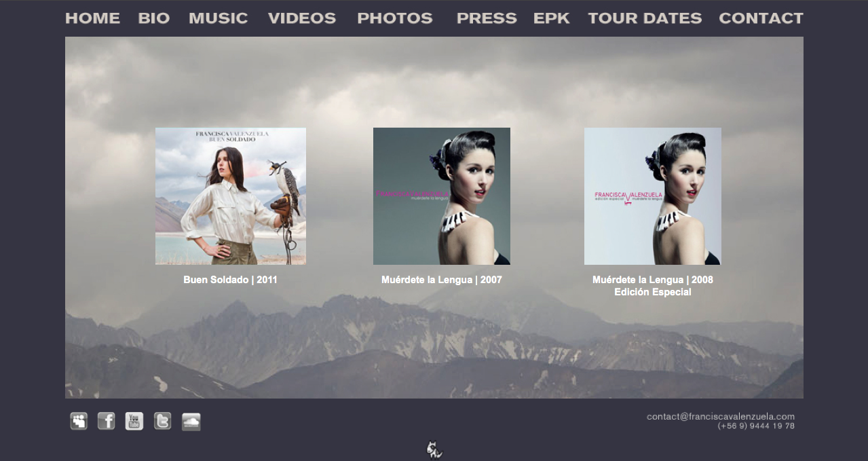Click the EPK navigation item
Viewport: 868px width, 461px height.
pyautogui.click(x=552, y=18)
